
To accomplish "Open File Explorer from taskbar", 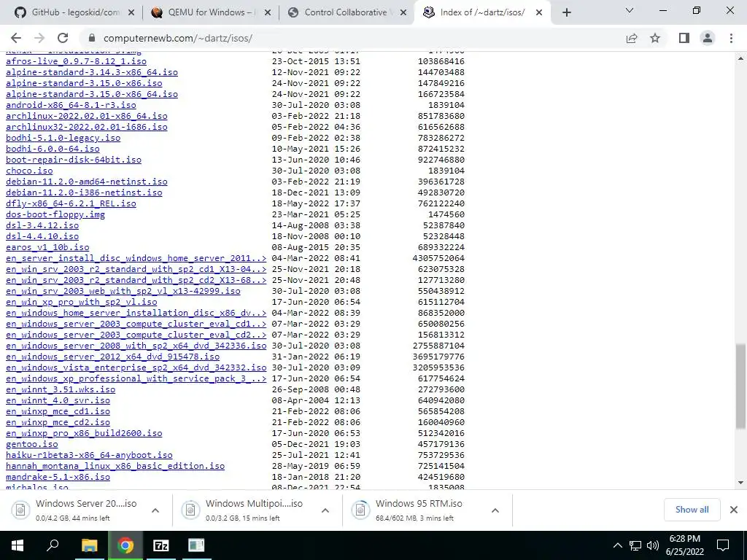I will [89, 545].
